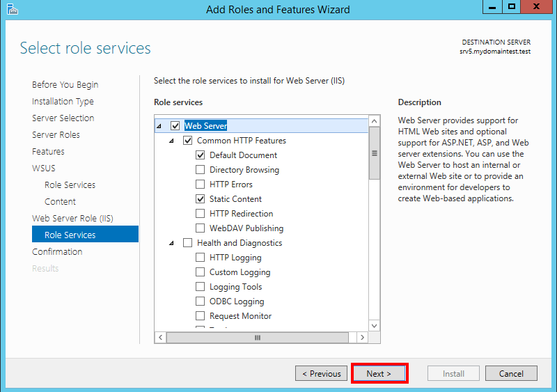557x392 pixels.
Task: Click the vertical scrollbar thumb
Action: (x=375, y=153)
